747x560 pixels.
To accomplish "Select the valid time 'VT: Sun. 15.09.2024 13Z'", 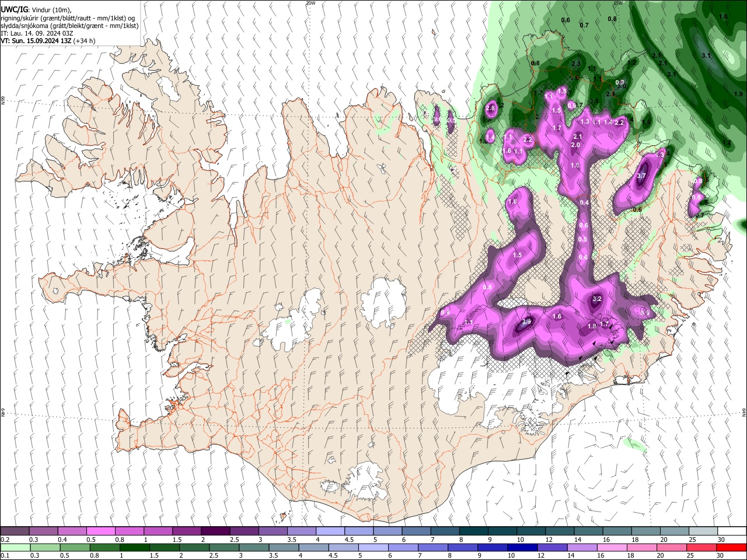I will pos(36,41).
